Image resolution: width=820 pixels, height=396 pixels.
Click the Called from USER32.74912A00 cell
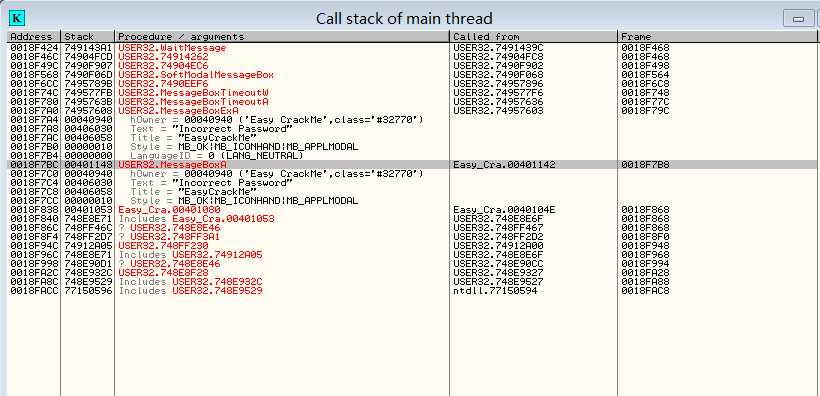[x=498, y=246]
